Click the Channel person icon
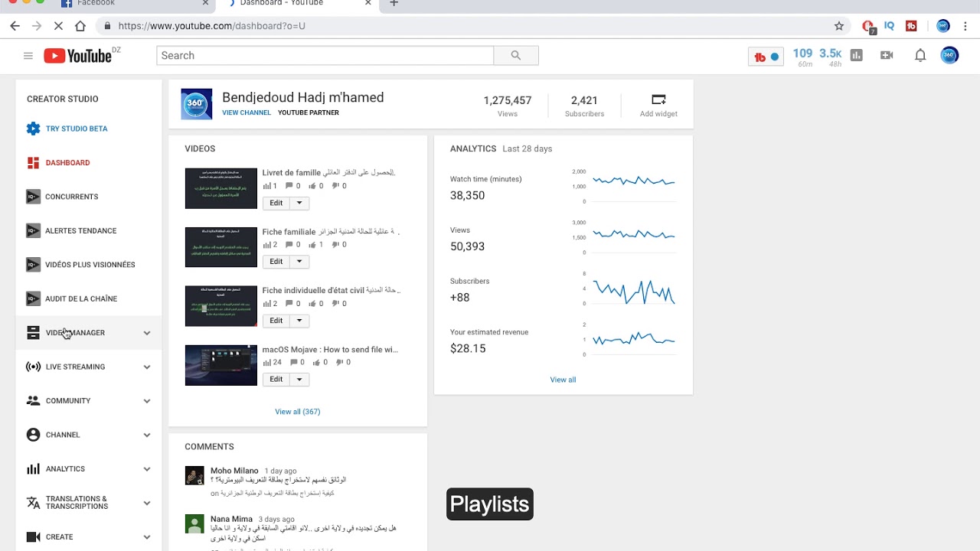 [33, 435]
